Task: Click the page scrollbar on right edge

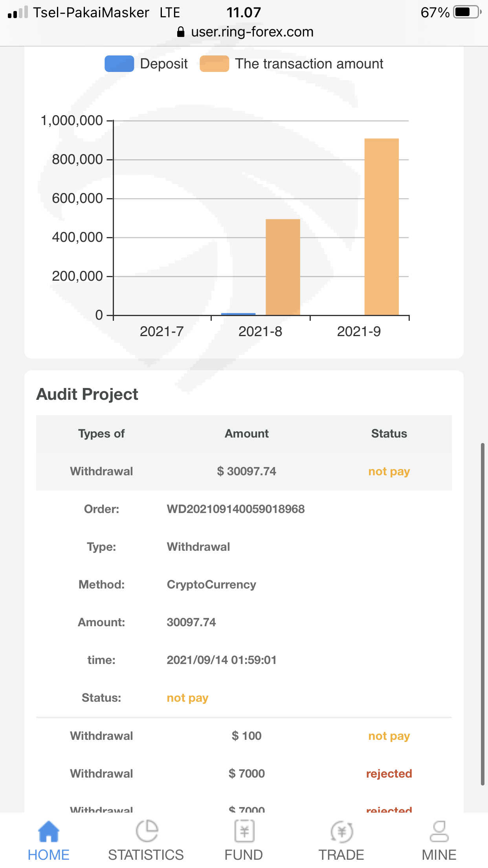Action: click(482, 613)
